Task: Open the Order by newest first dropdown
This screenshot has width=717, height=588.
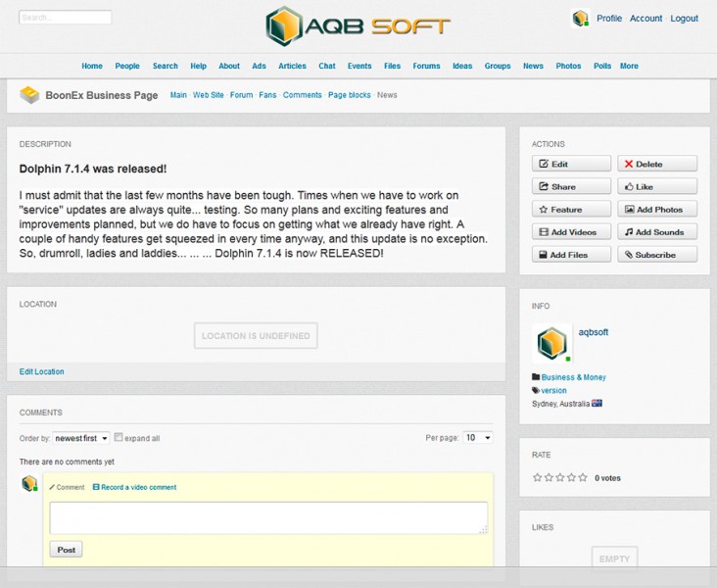Action: pos(81,438)
